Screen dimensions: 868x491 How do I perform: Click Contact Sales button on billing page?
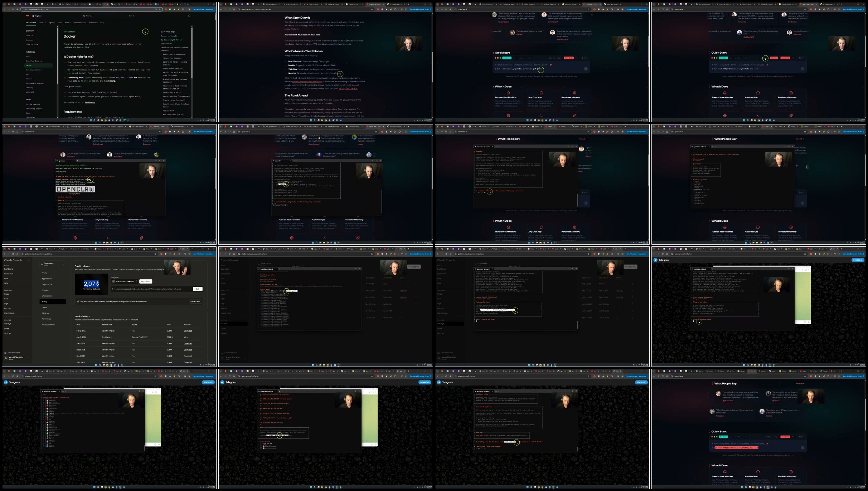click(195, 301)
